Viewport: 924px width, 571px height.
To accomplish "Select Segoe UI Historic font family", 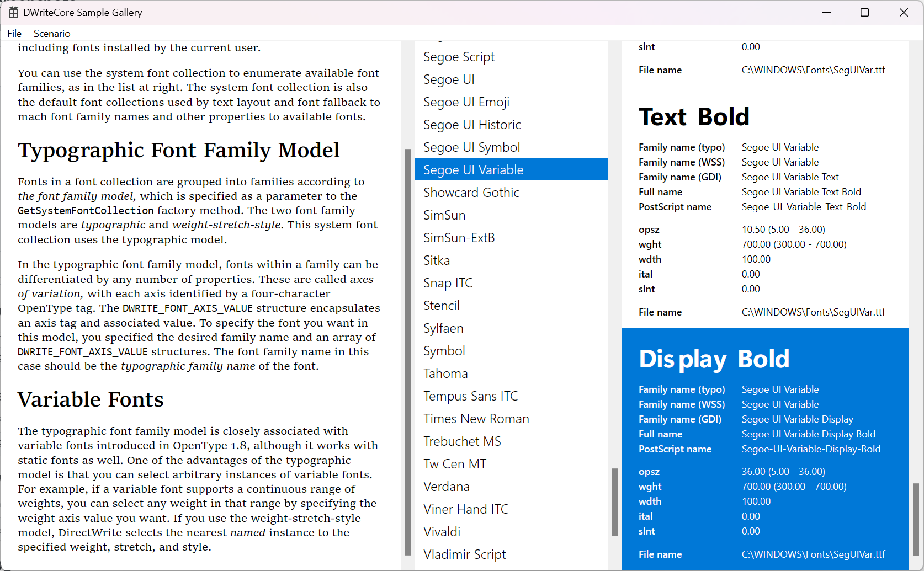I will point(472,124).
